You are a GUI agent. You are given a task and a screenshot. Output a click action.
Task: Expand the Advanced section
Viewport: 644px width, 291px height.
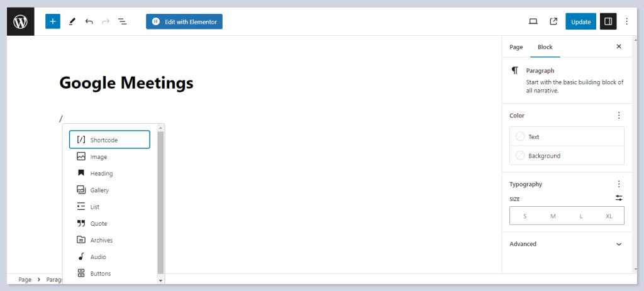coord(566,244)
